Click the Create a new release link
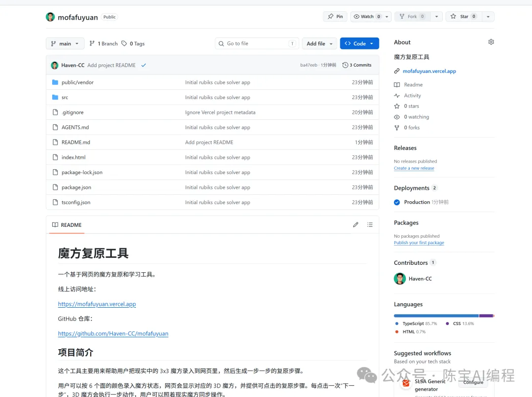The image size is (532, 397). 414,168
